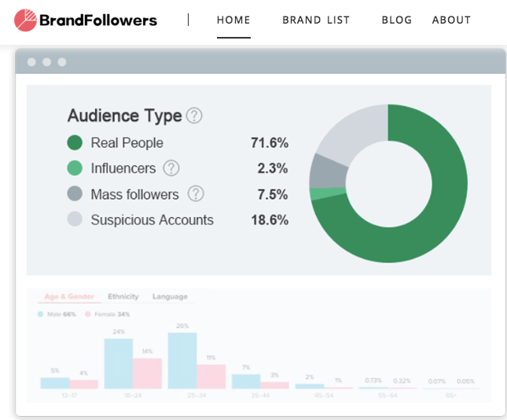Click the Mass followers gray swatch
The width and height of the screenshot is (507, 420).
click(75, 193)
